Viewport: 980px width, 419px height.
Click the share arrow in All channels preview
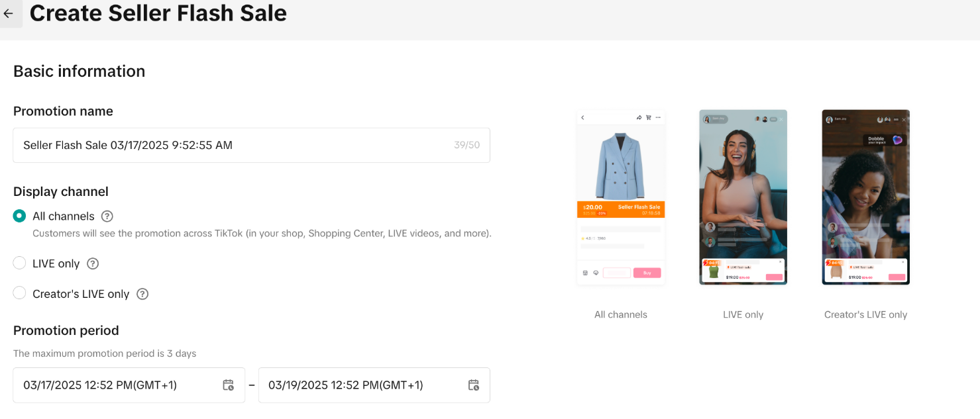[x=639, y=118]
